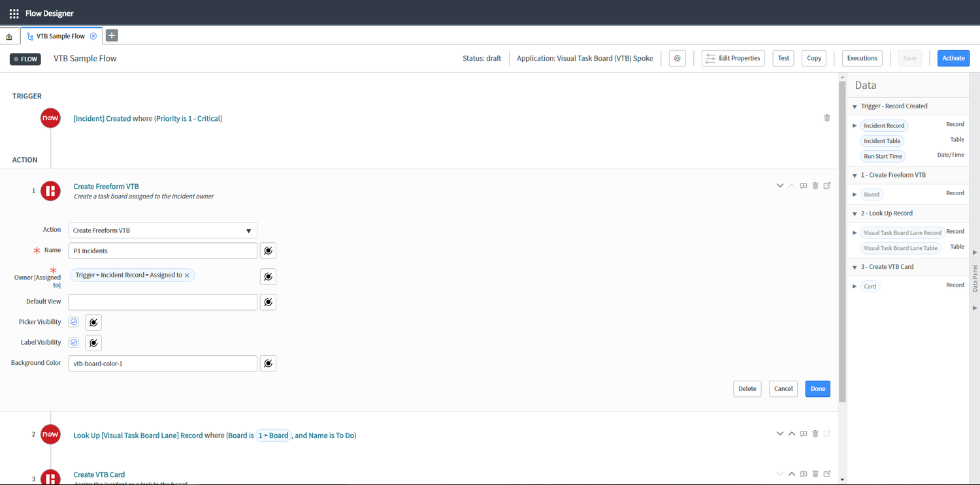
Task: Open the data pill picker for Name field
Action: click(x=268, y=250)
